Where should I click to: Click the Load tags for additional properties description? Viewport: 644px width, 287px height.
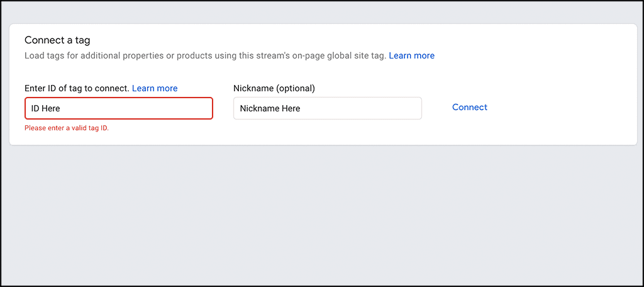pos(205,55)
